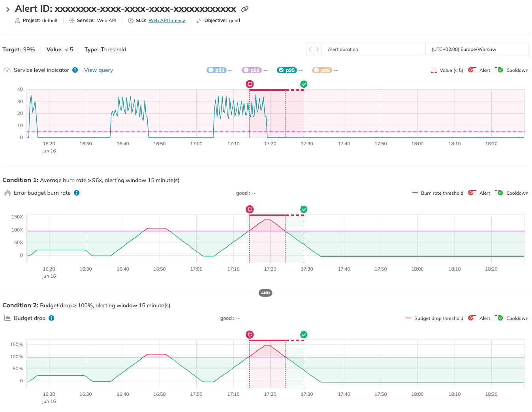Click cooldown check marker on budget drop chart
Image resolution: width=532 pixels, height=412 pixels.
pos(304,335)
